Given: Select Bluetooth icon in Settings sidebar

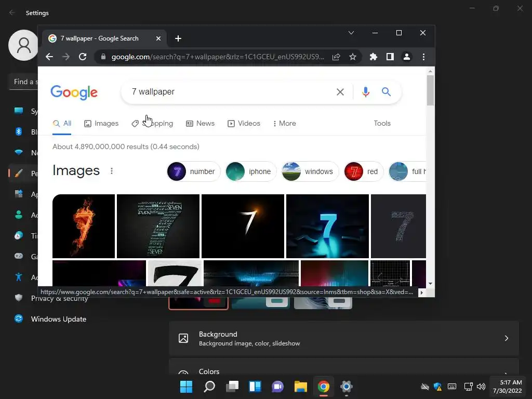Looking at the screenshot, I should point(19,131).
